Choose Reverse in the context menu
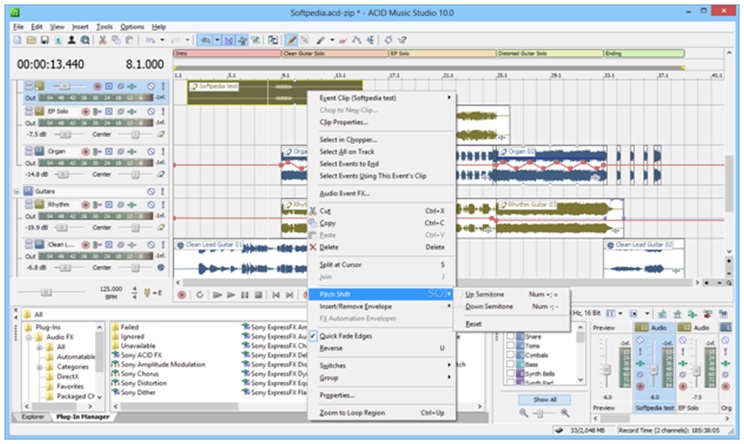Image resolution: width=744 pixels, height=444 pixels. 380,348
